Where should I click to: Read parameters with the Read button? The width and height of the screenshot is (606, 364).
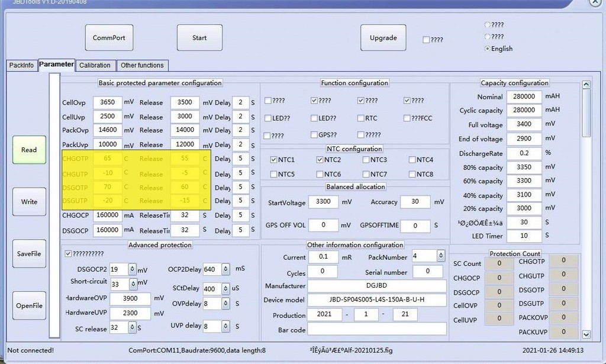tap(29, 150)
